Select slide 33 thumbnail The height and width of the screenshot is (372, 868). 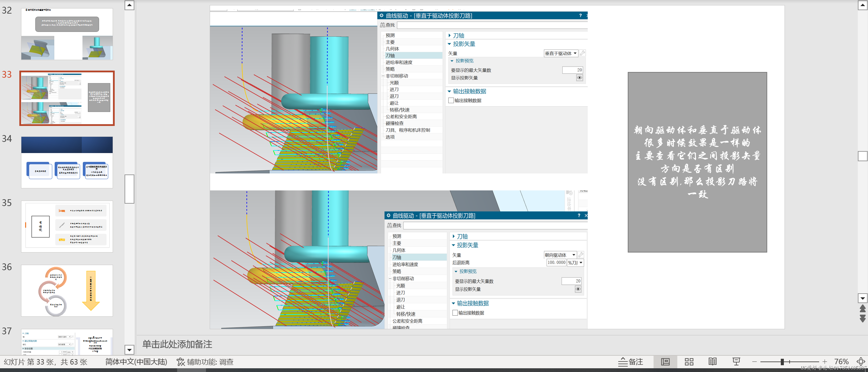point(67,98)
